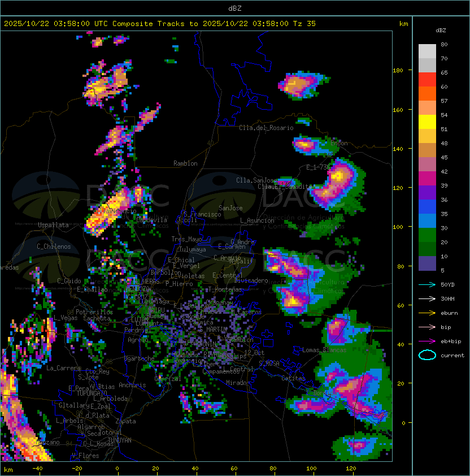Click the 'eburn' legend label
The height and width of the screenshot is (476, 470).
(449, 313)
